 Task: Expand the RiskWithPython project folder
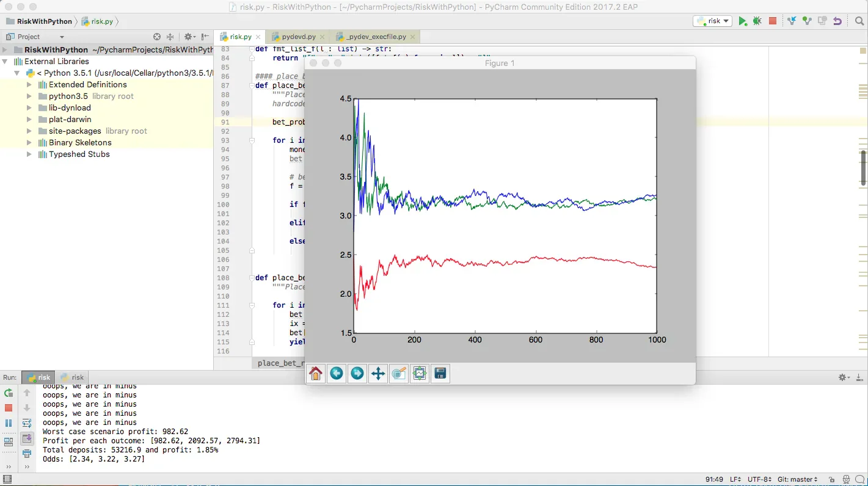[x=6, y=49]
